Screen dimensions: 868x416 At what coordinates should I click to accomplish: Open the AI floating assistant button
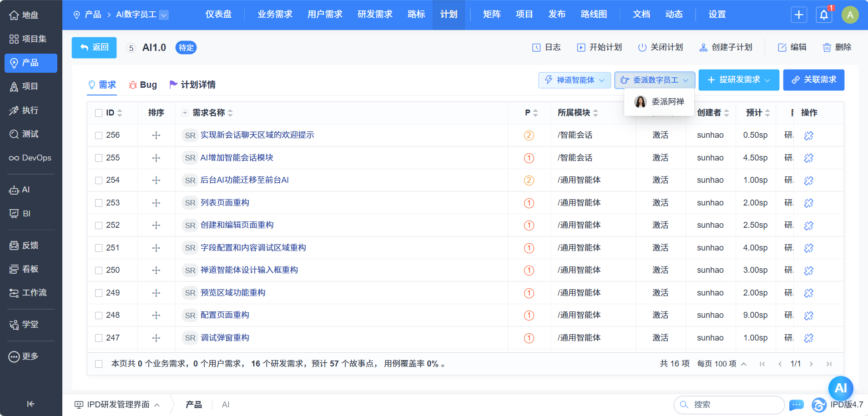(x=840, y=388)
